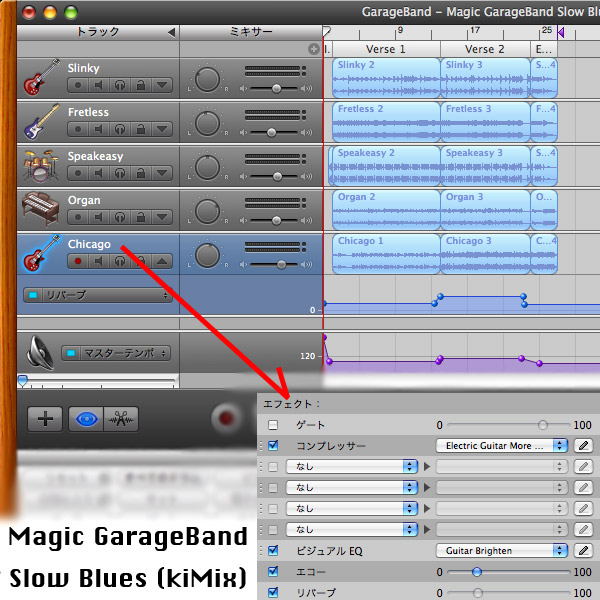The image size is (600, 600).
Task: Lock the Organ track
Action: point(141,217)
